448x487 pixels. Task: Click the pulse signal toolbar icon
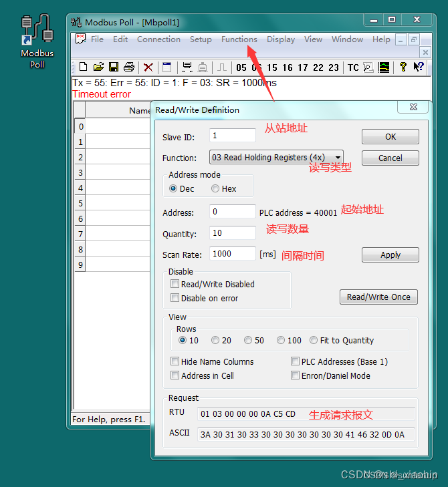click(x=222, y=67)
